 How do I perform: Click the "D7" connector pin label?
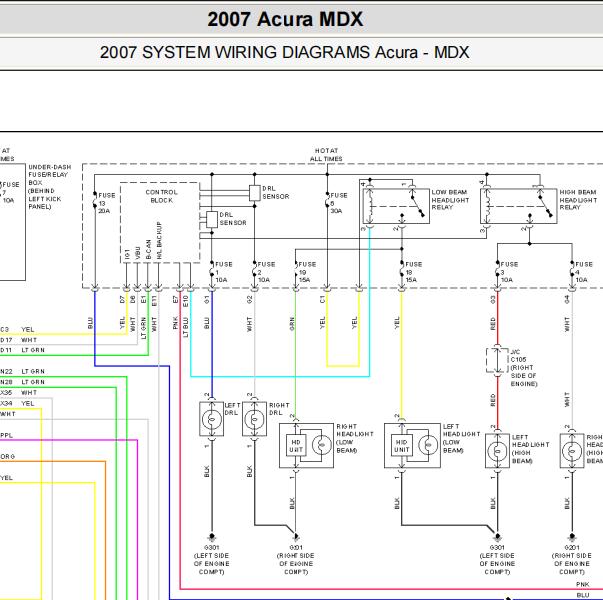[x=122, y=300]
